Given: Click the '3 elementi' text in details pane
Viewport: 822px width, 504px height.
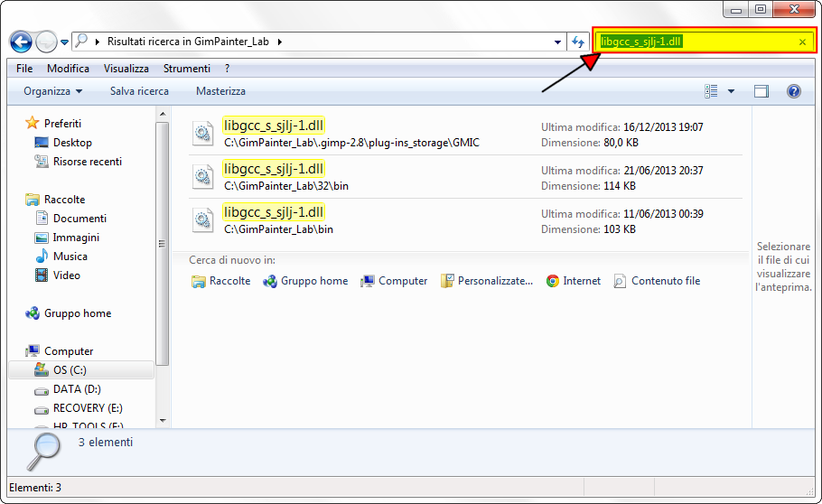Looking at the screenshot, I should [x=106, y=442].
